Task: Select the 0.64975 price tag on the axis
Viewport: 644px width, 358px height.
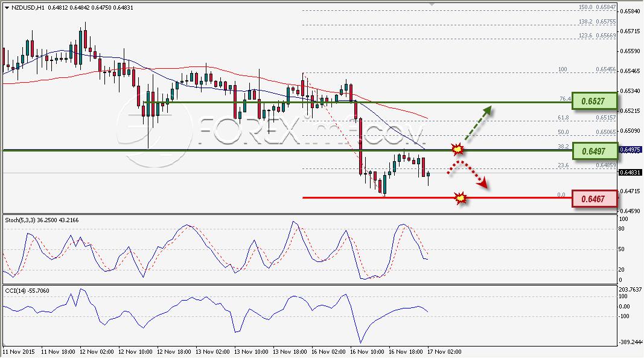Action: tap(630, 150)
